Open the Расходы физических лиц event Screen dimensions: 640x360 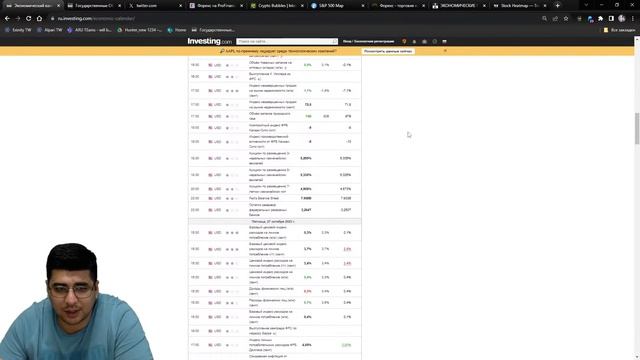(272, 302)
